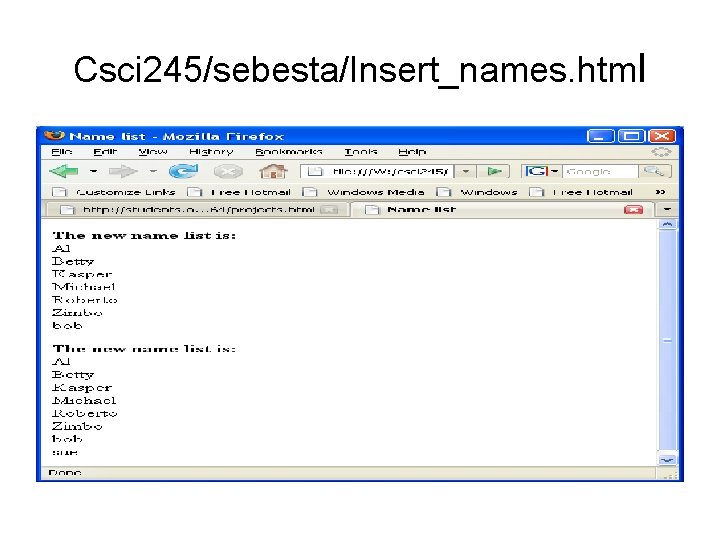720x540 pixels.
Task: Expand the address bar URL dropdown
Action: (x=466, y=171)
